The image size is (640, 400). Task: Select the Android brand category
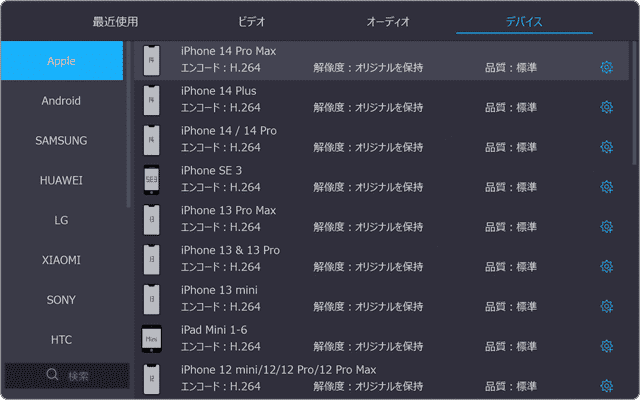click(62, 100)
